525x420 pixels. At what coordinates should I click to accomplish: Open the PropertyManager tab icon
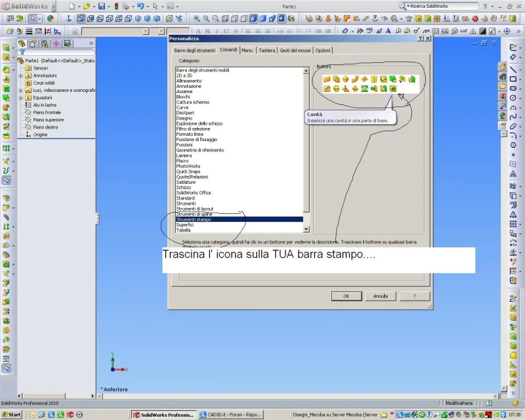point(33,43)
